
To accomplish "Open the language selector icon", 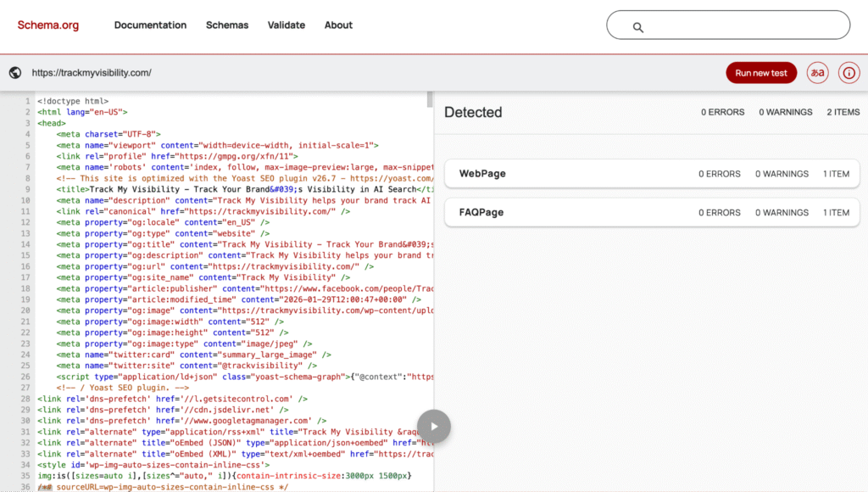I will click(817, 73).
